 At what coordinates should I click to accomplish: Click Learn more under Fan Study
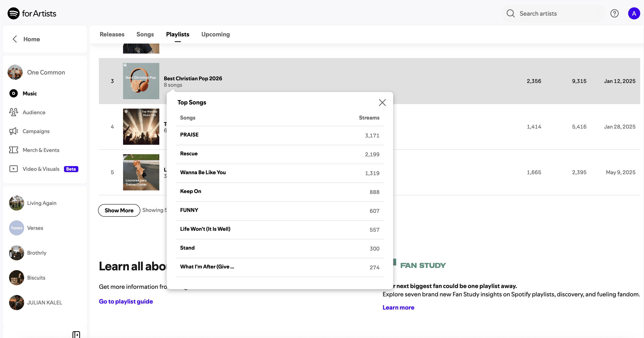pos(398,307)
